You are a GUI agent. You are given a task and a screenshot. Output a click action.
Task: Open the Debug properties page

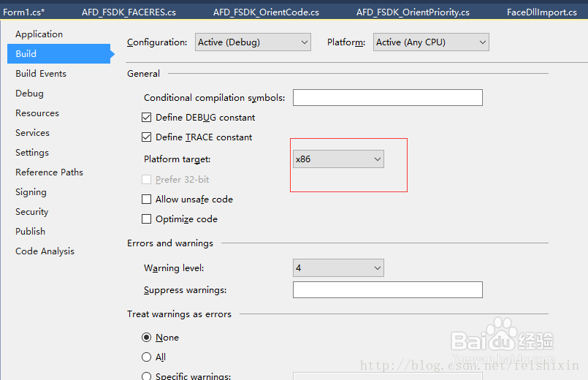[x=29, y=94]
